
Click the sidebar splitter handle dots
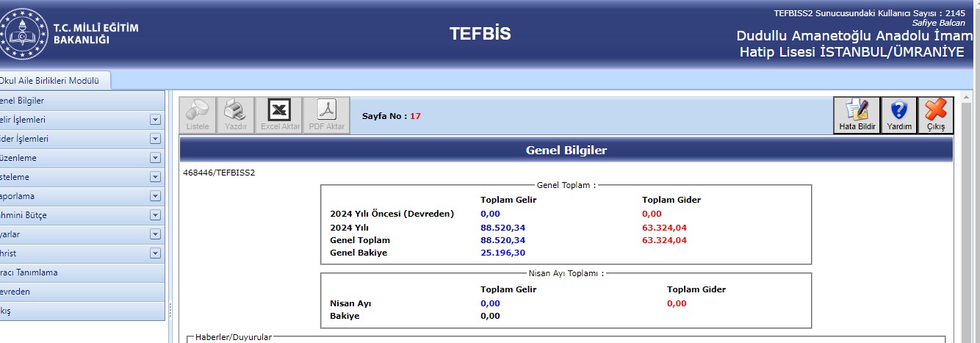coord(170,310)
